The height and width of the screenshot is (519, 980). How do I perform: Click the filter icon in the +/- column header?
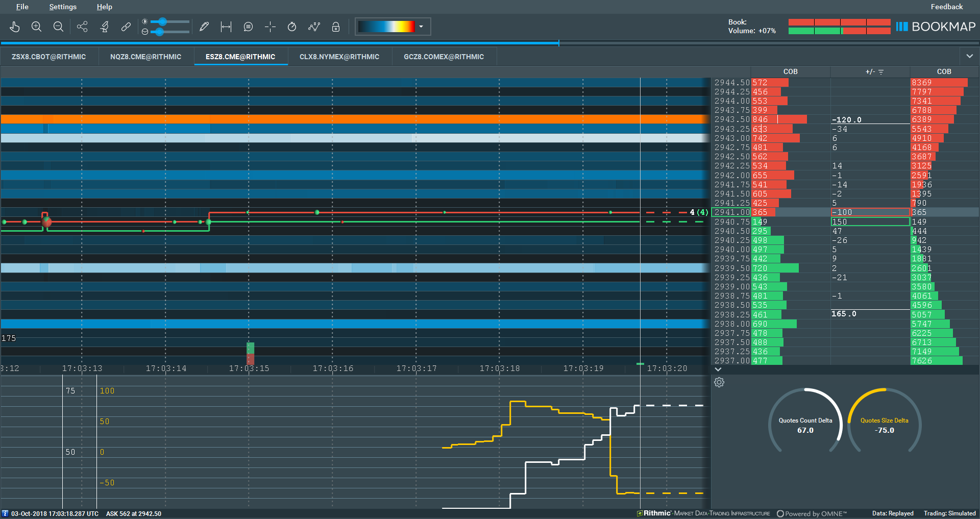point(881,71)
